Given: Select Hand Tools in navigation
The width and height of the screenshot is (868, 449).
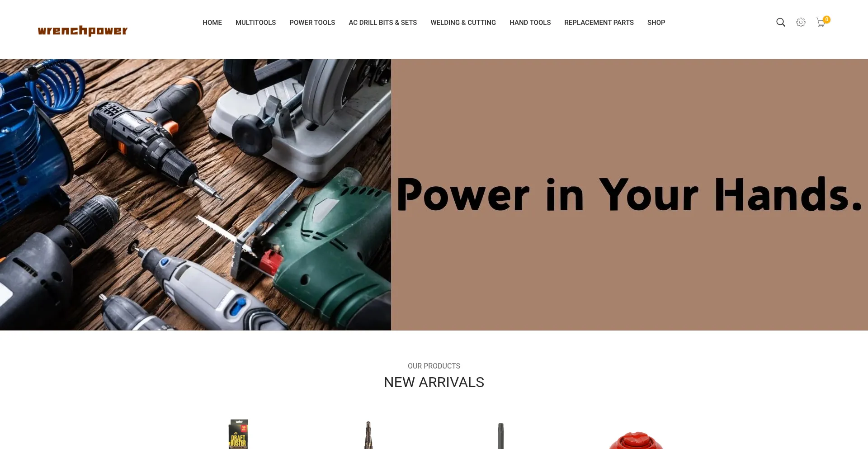Looking at the screenshot, I should point(530,23).
